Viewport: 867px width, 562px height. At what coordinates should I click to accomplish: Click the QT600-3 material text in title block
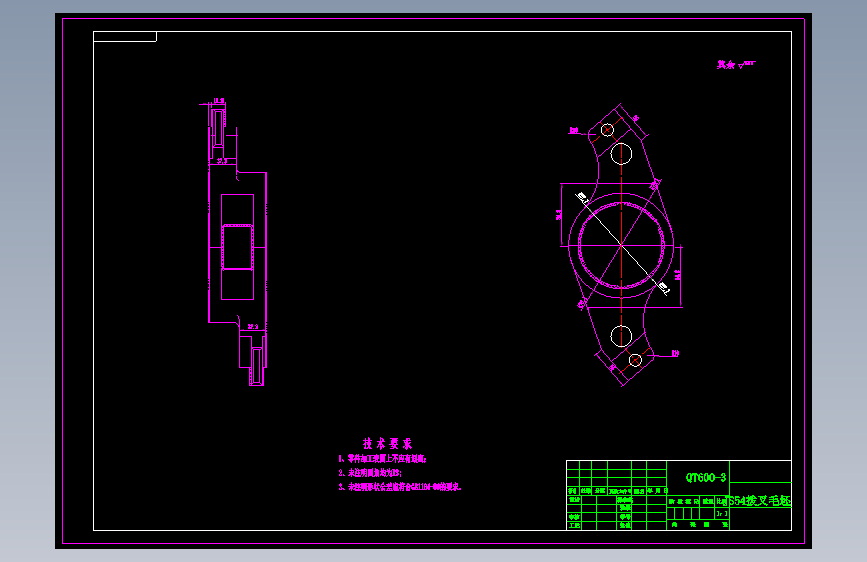click(706, 477)
